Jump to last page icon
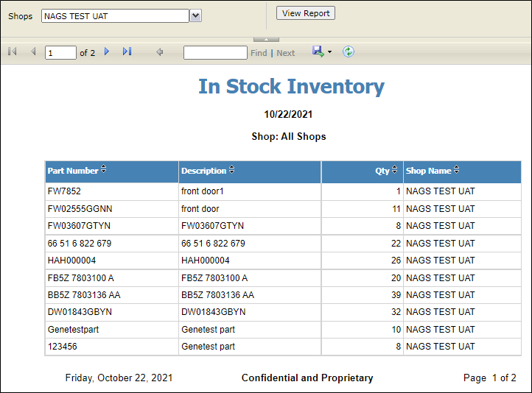The height and width of the screenshot is (393, 532). click(x=127, y=52)
